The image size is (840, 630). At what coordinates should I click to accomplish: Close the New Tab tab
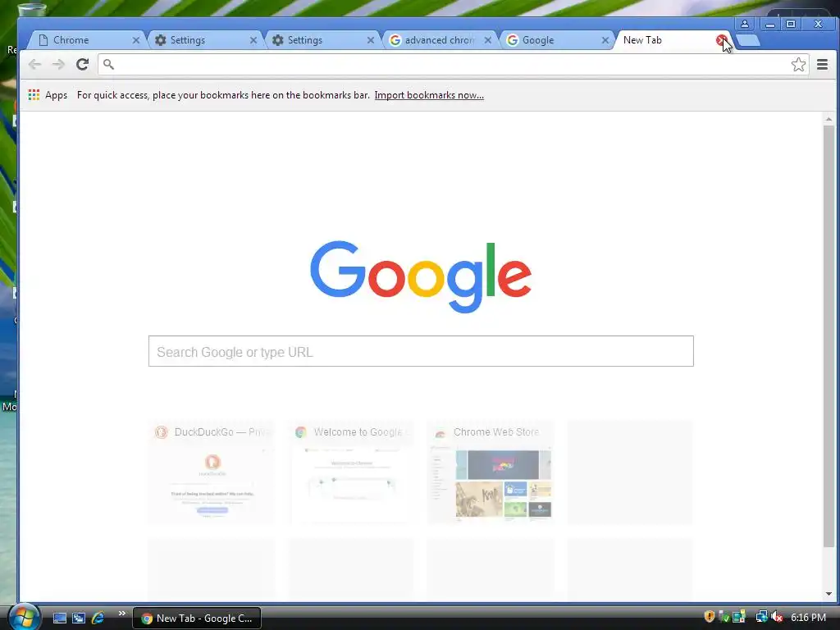pos(721,40)
